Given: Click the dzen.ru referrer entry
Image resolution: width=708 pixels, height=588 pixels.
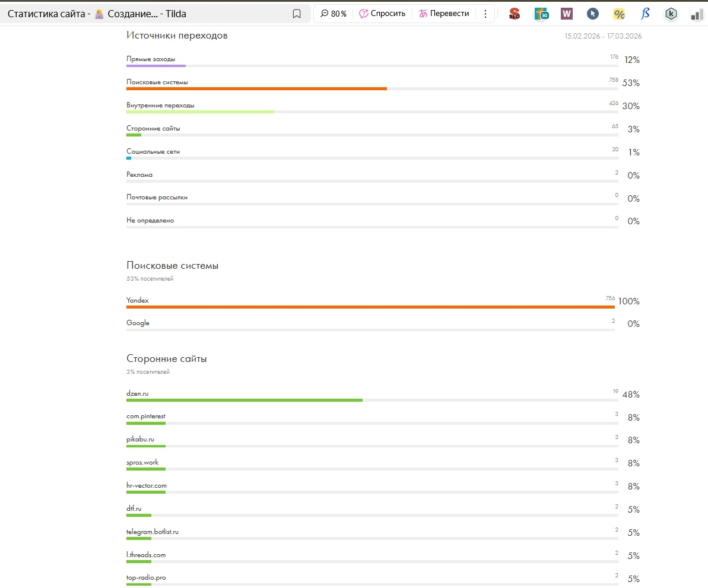Looking at the screenshot, I should pos(137,393).
